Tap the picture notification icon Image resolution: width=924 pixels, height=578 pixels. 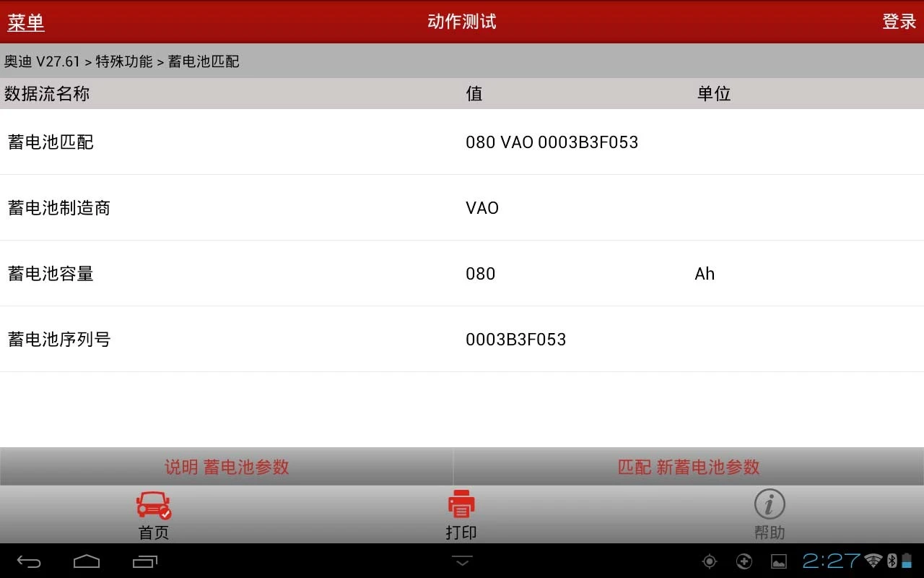(x=779, y=561)
